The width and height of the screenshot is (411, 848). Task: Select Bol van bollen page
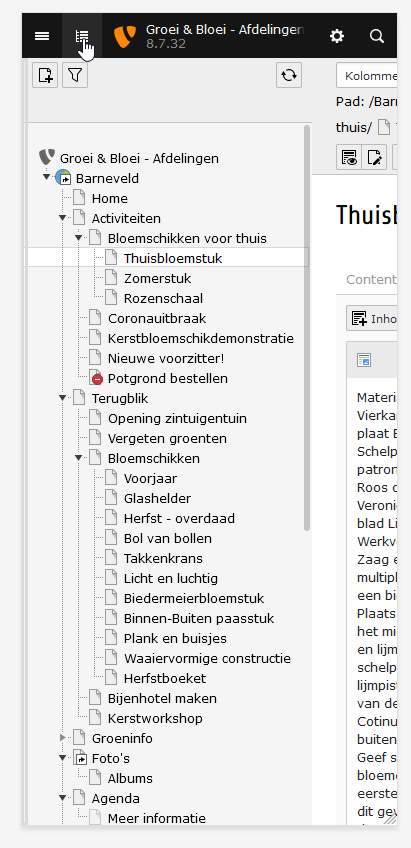tap(168, 538)
